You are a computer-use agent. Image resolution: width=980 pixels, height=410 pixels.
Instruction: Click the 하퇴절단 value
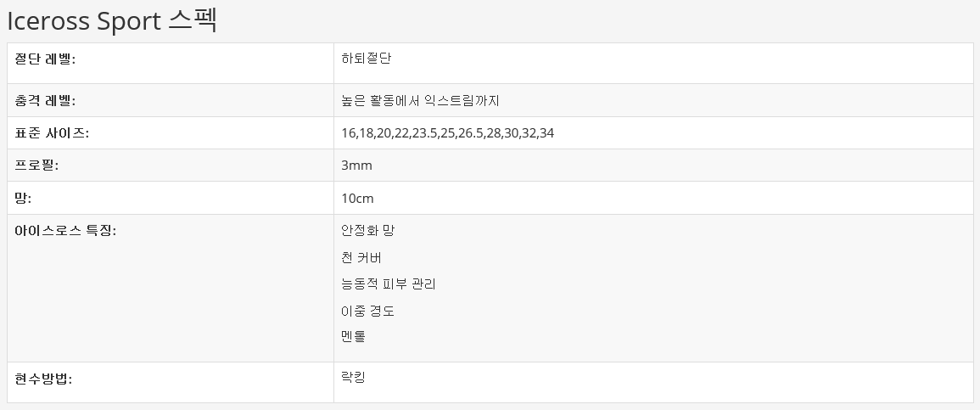click(x=366, y=59)
